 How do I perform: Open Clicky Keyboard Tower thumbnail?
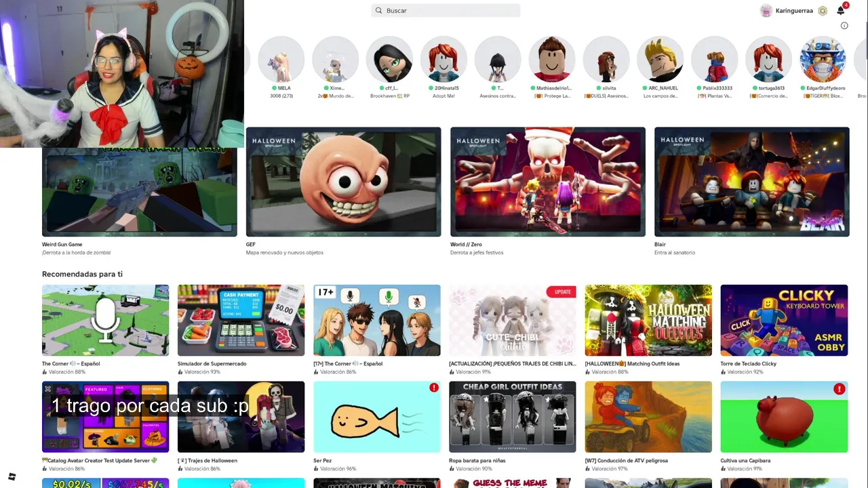pyautogui.click(x=784, y=320)
